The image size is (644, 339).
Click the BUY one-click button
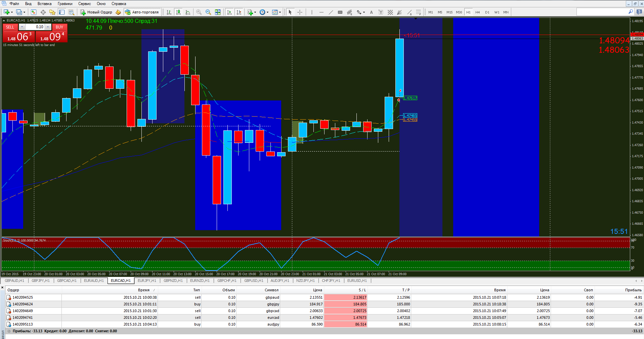click(59, 27)
